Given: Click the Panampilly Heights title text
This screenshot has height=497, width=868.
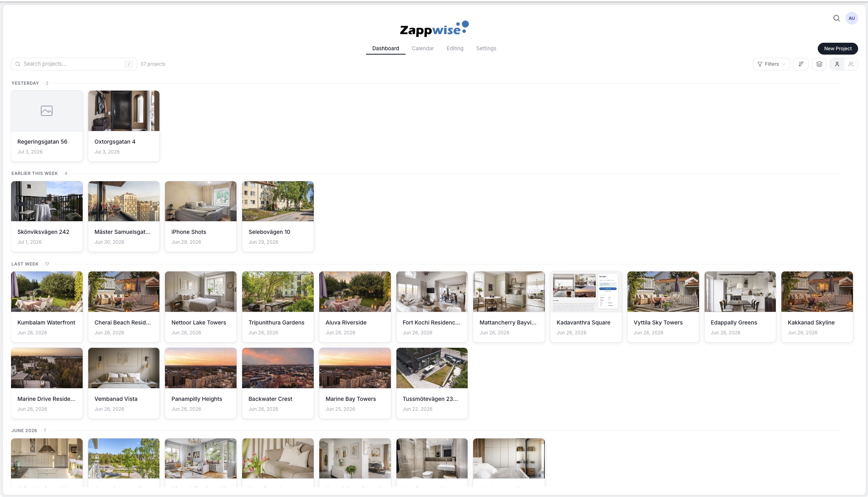Looking at the screenshot, I should point(197,399).
